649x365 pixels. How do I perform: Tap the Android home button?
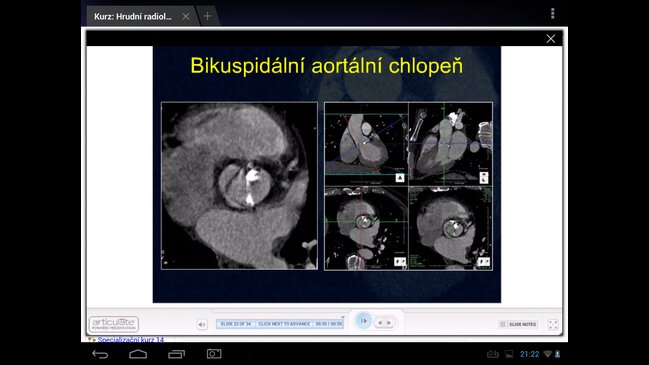click(x=138, y=354)
